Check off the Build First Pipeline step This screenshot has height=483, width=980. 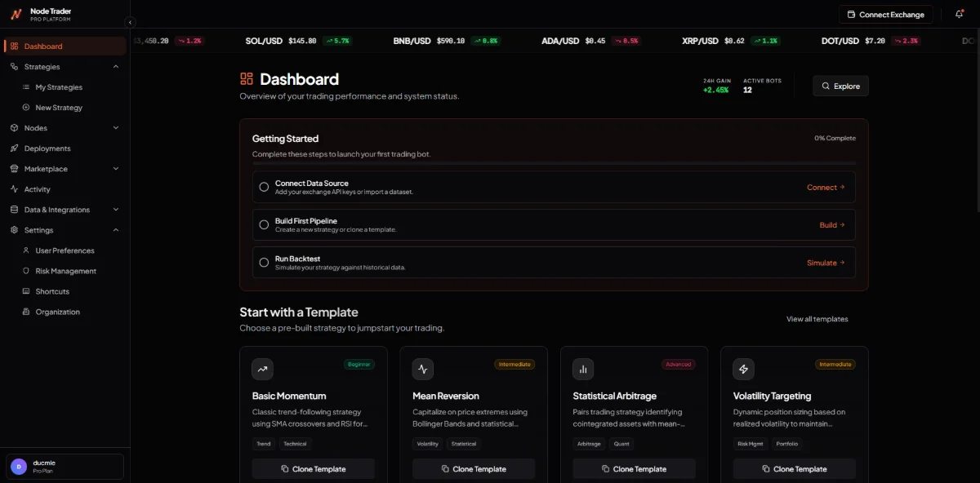pos(264,224)
